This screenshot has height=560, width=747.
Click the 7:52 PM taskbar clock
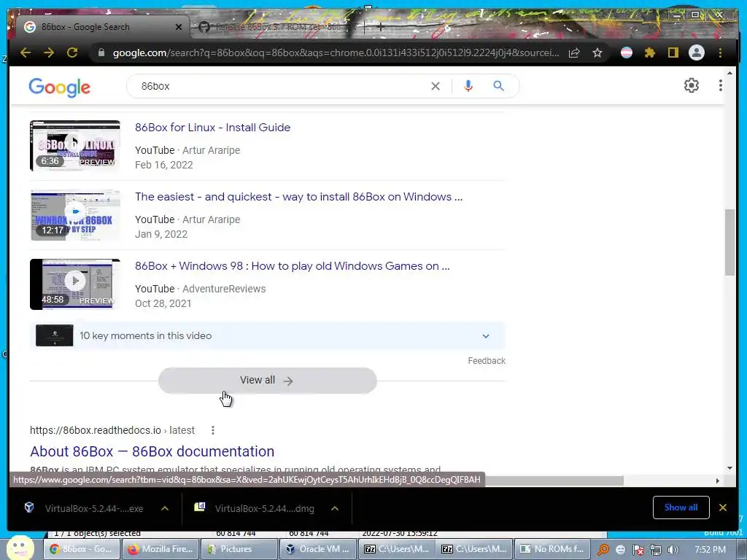click(711, 550)
